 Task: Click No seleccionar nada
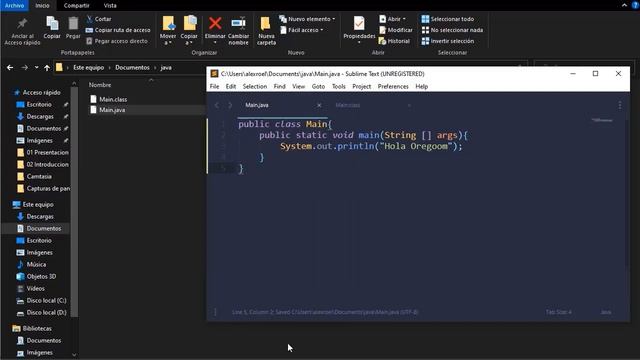coord(452,30)
